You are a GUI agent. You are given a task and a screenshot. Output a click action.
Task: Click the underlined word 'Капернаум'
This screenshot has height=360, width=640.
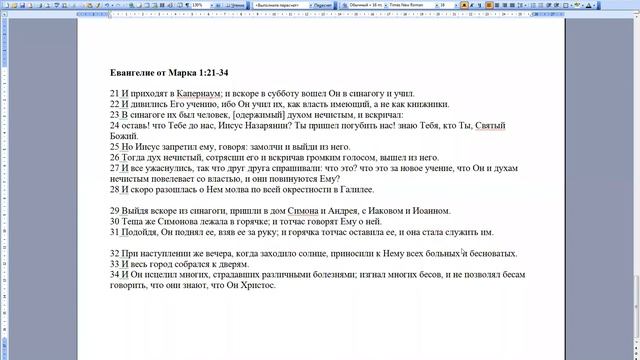click(199, 93)
